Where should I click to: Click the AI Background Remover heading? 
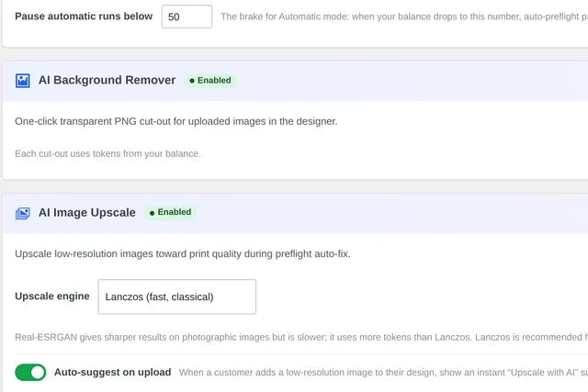click(x=107, y=80)
